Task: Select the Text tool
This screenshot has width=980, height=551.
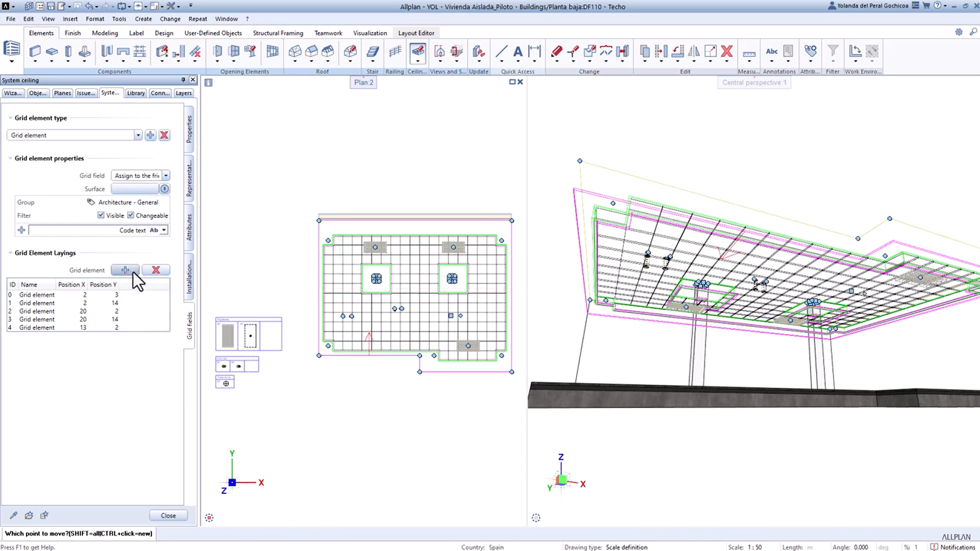Action: coord(518,51)
